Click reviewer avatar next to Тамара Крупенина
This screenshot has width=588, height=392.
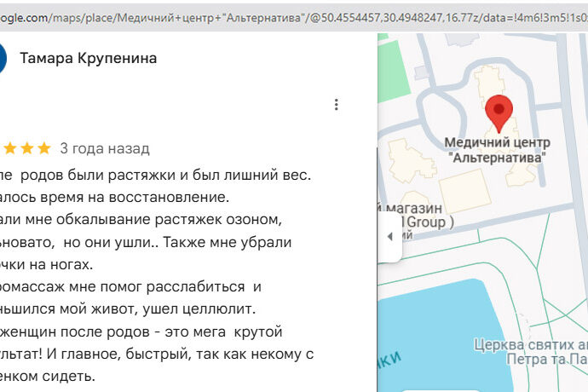[x=3, y=58]
